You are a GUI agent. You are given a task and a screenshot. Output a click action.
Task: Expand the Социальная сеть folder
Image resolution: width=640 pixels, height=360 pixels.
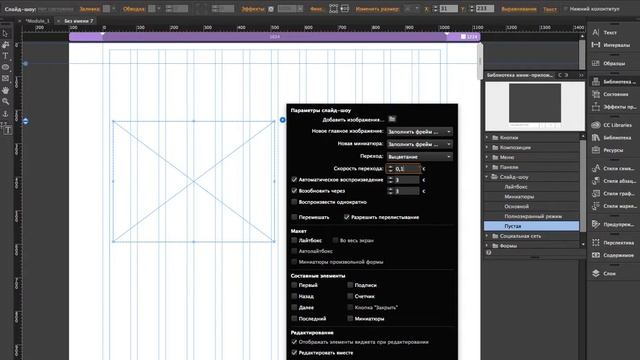coord(487,236)
